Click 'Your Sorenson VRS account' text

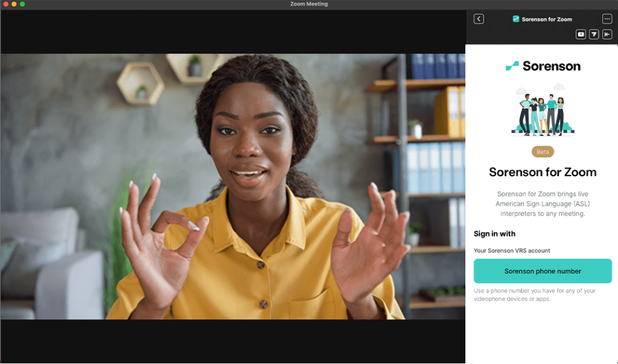point(512,251)
